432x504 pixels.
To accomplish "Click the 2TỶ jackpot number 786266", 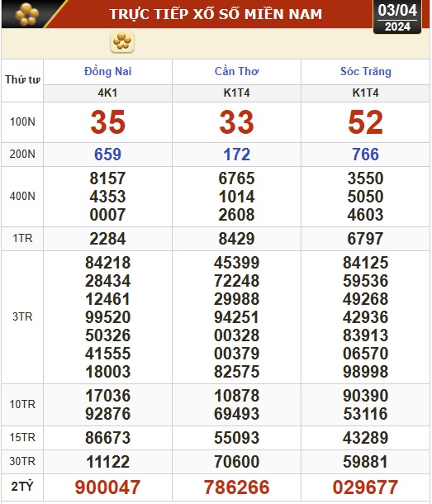I will (236, 487).
